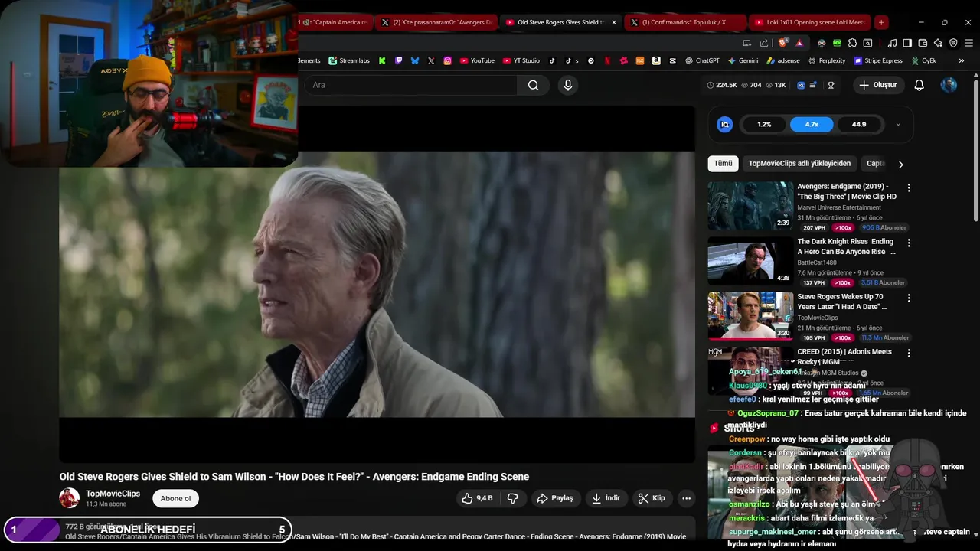
Task: Open the Amazon bookmark icon
Action: (656, 60)
